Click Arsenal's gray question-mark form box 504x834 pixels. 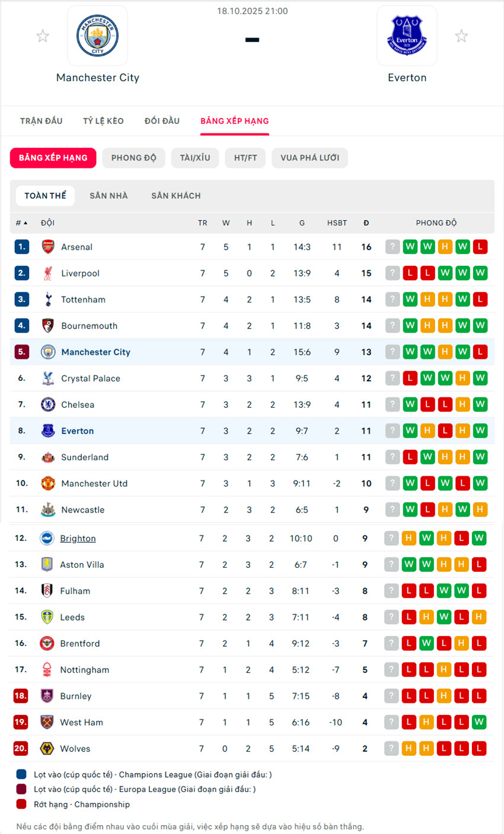point(393,247)
